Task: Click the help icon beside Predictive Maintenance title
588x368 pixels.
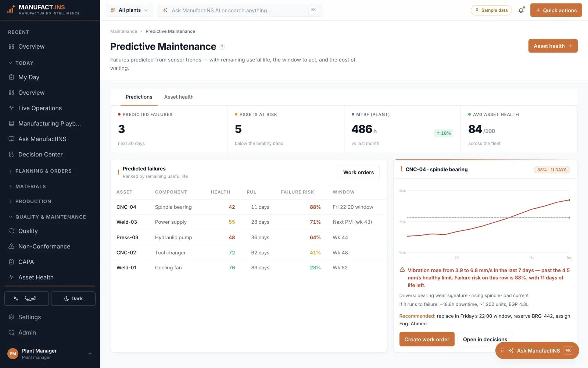Action: [222, 47]
